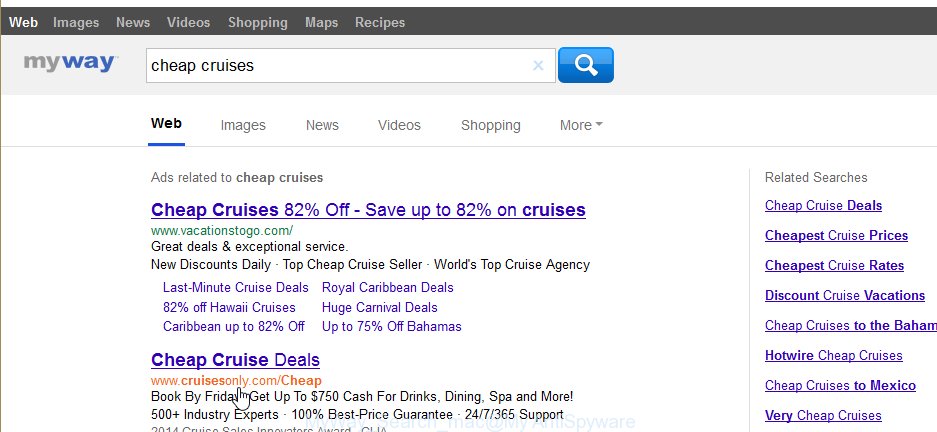
Task: Clear the search box with X icon
Action: click(538, 66)
